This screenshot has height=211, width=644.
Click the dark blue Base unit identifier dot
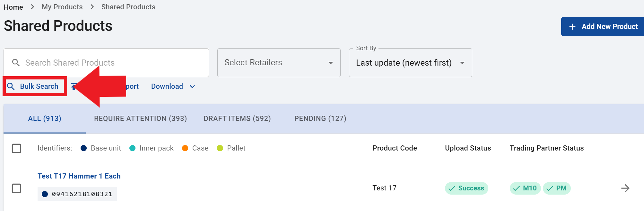83,148
